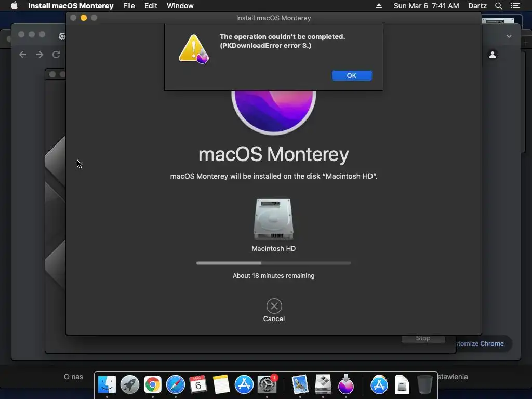Click the installation progress bar
This screenshot has height=399, width=532.
(273, 263)
